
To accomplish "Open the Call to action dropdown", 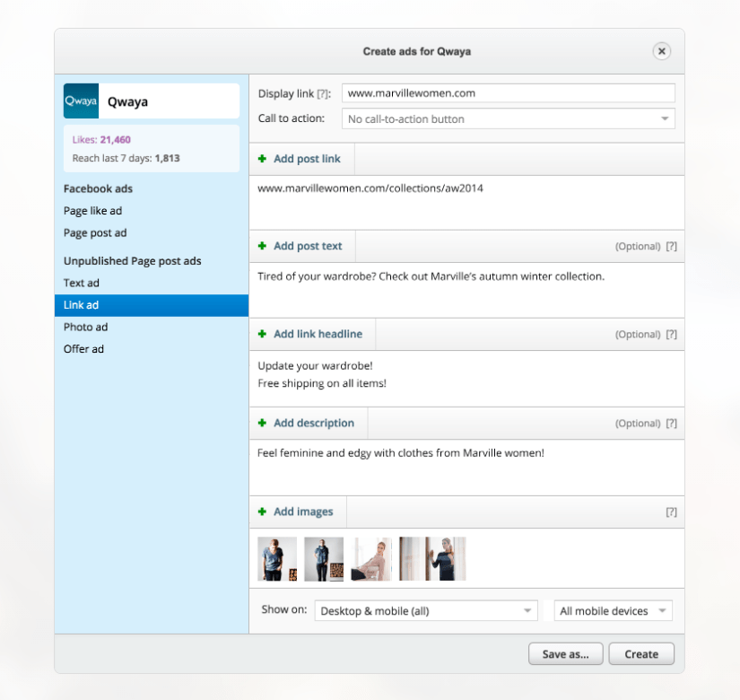I will point(509,119).
